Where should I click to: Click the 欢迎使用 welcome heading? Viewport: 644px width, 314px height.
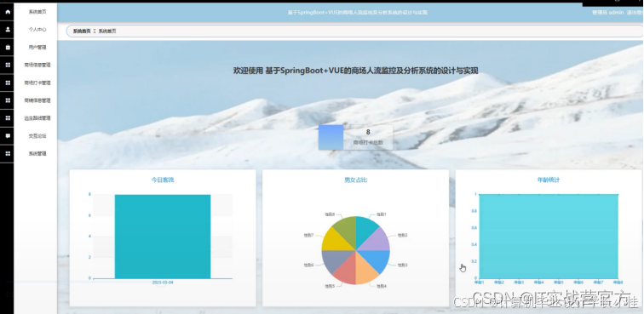tap(356, 71)
